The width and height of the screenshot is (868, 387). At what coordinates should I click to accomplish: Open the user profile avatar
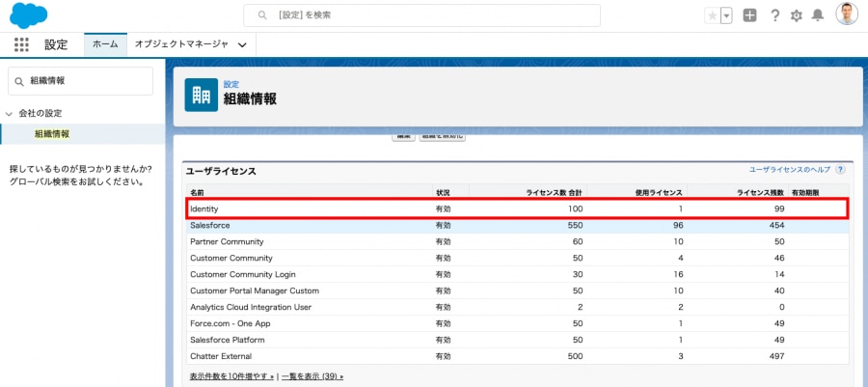pyautogui.click(x=847, y=14)
